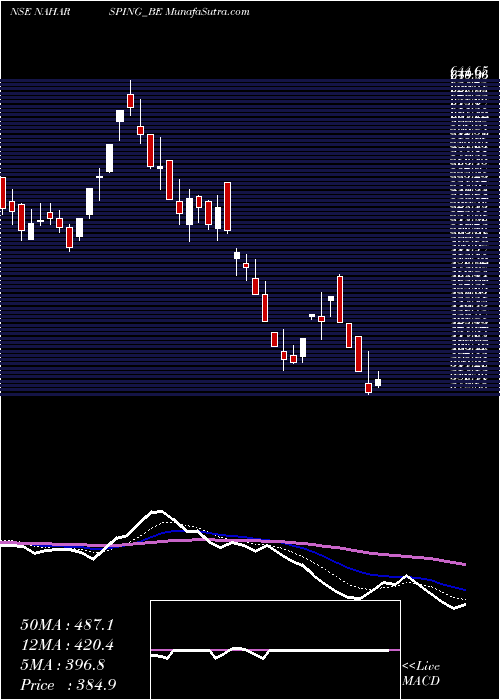The width and height of the screenshot is (500, 700).
Task: Select the 50MA : 487.1 value
Action: tap(67, 625)
